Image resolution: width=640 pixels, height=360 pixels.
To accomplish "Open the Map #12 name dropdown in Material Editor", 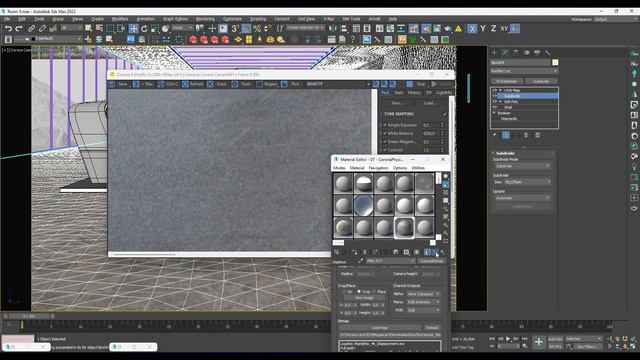I will tap(390, 261).
